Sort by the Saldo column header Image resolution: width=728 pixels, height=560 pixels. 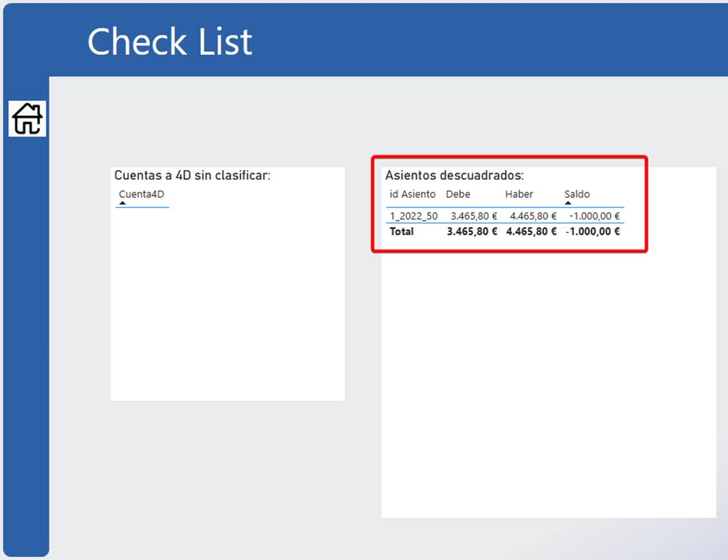tap(576, 194)
